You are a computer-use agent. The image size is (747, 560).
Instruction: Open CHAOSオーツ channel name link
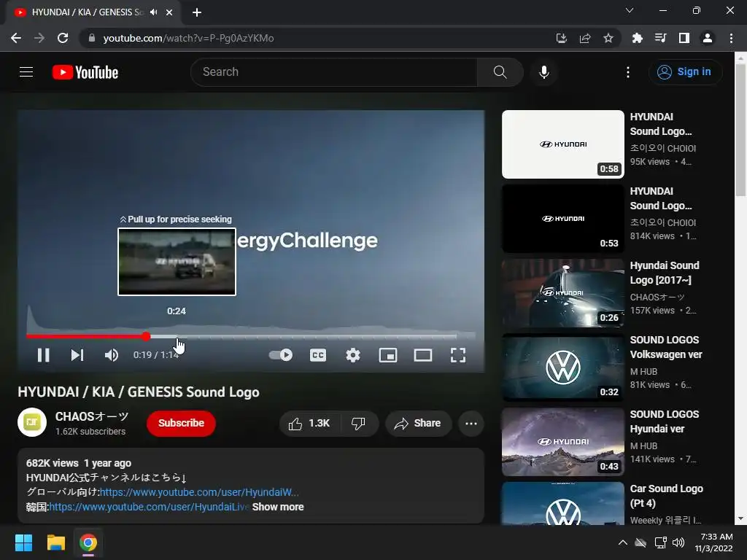[x=92, y=416]
